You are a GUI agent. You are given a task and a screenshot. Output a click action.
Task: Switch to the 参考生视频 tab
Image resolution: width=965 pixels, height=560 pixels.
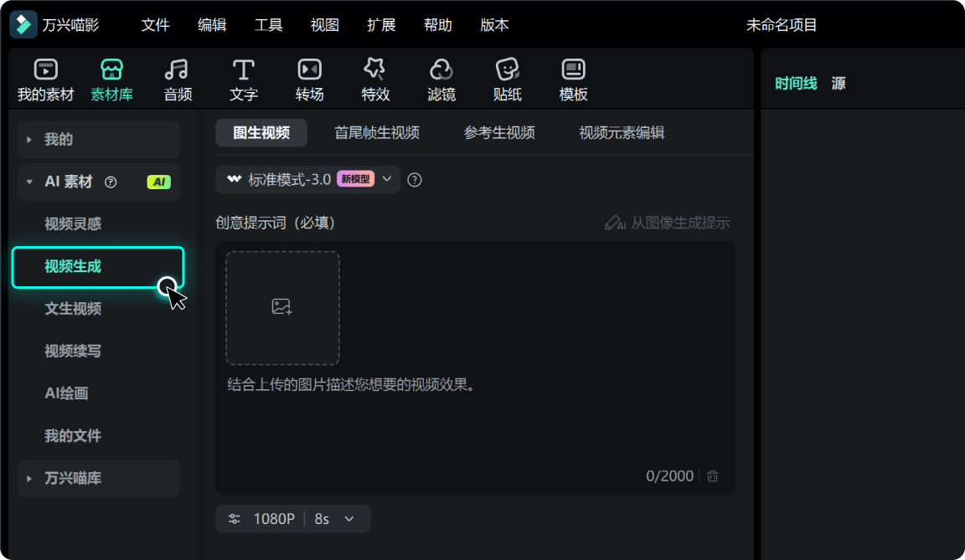(x=499, y=133)
